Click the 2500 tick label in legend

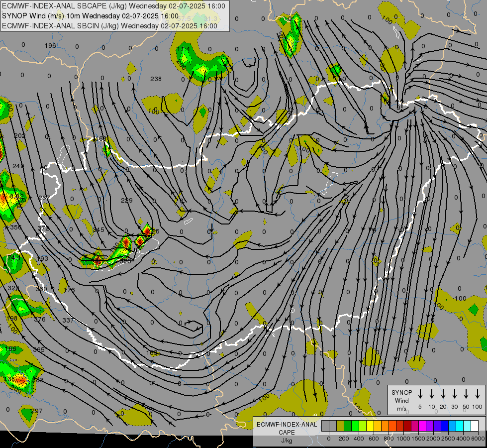pos(448,439)
